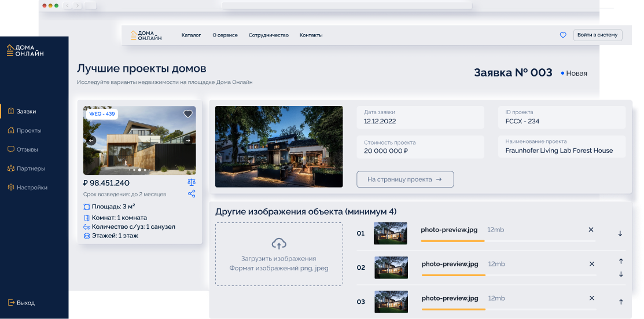The width and height of the screenshot is (644, 319).
Task: Move image 03 up with arrow
Action: click(x=621, y=302)
